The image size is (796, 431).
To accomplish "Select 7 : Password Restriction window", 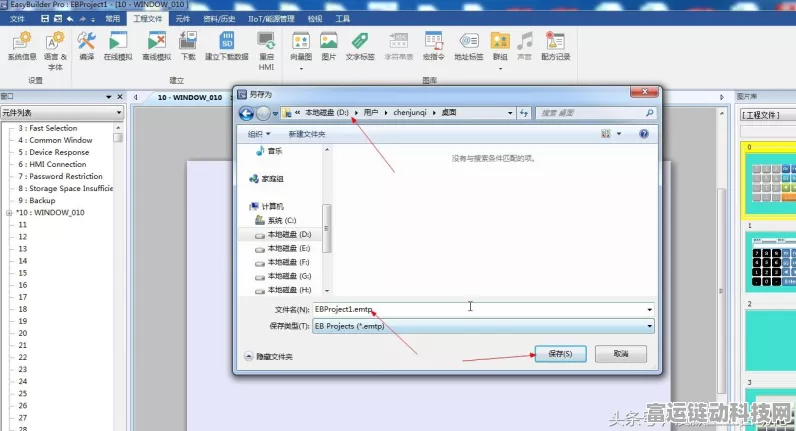I will 60,176.
